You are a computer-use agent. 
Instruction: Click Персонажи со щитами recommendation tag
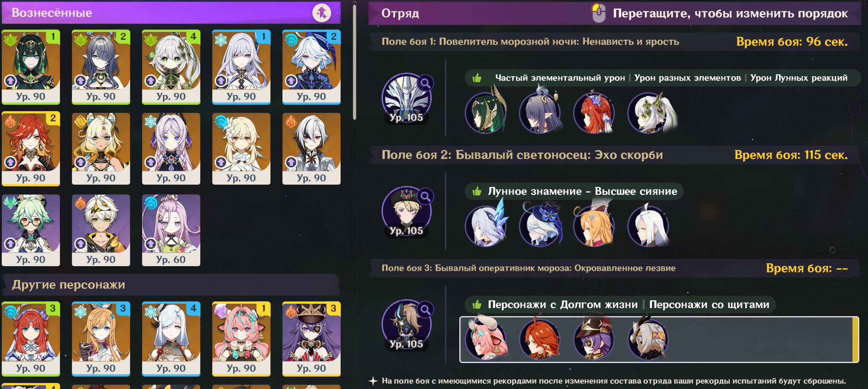709,305
